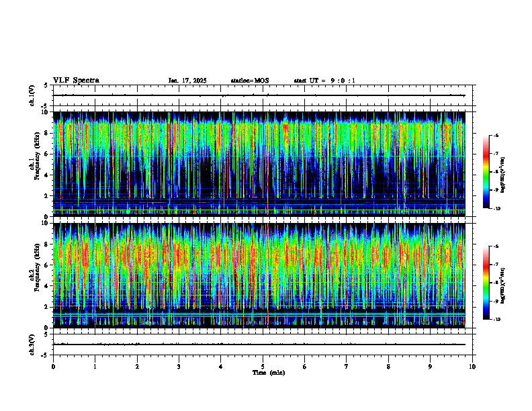532x411 pixels.
Task: Click the time axis tick label "4"
Action: tap(221, 367)
